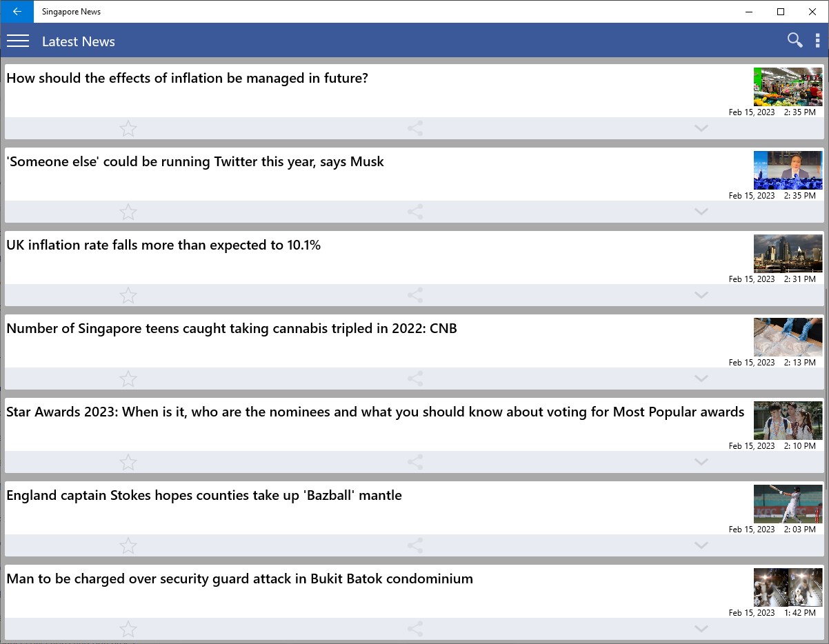The image size is (829, 644).
Task: Open Star Awards 2023 nominees headline
Action: [375, 412]
